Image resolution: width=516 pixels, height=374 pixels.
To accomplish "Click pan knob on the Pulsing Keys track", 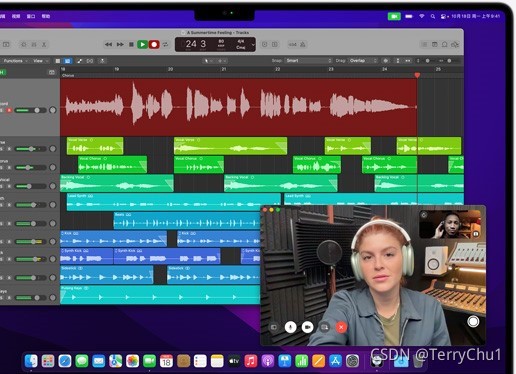I will coord(53,297).
